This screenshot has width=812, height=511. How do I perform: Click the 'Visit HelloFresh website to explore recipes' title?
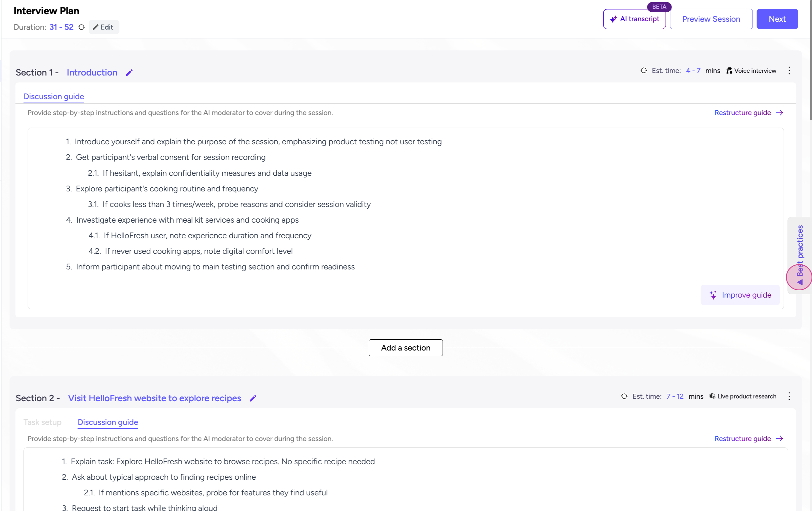point(154,398)
